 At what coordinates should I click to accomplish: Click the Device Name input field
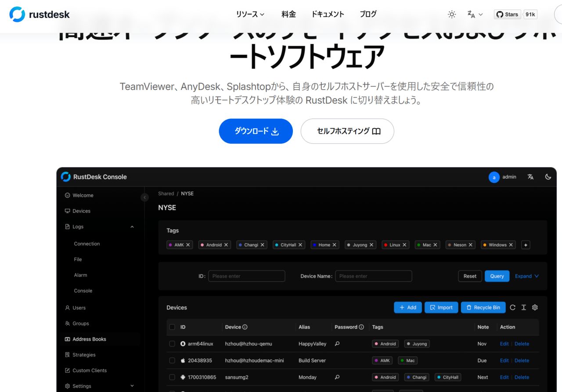[x=373, y=276]
